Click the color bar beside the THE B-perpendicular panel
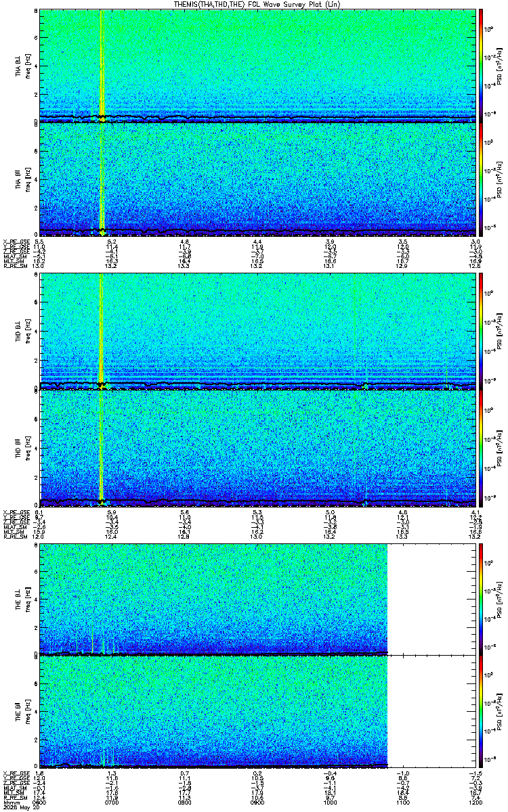The width and height of the screenshot is (508, 812). [x=482, y=598]
